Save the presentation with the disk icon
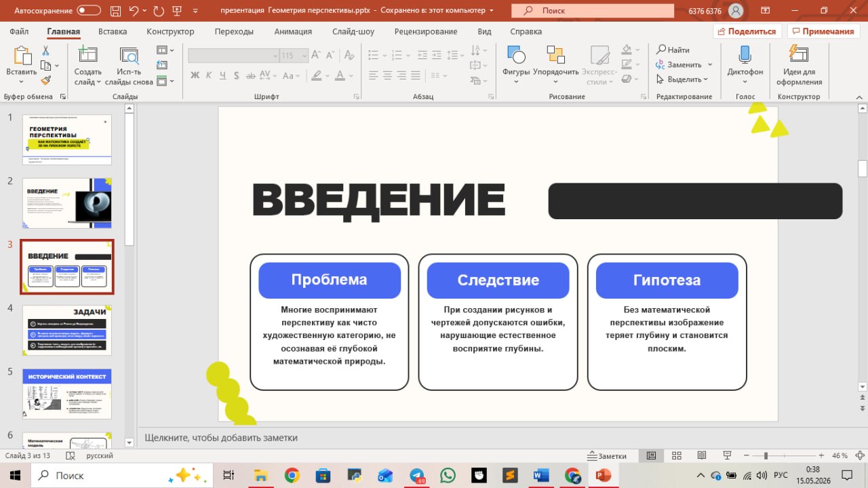The image size is (868, 488). click(x=115, y=10)
